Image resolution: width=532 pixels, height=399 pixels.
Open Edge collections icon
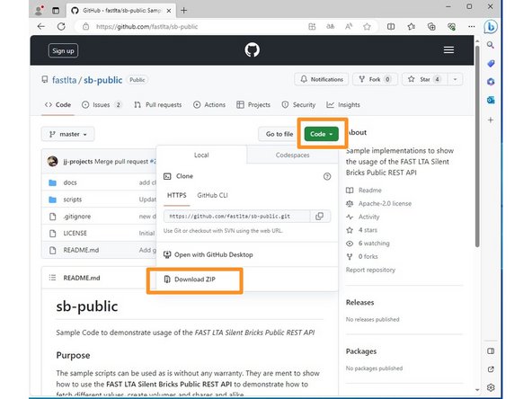(x=431, y=26)
